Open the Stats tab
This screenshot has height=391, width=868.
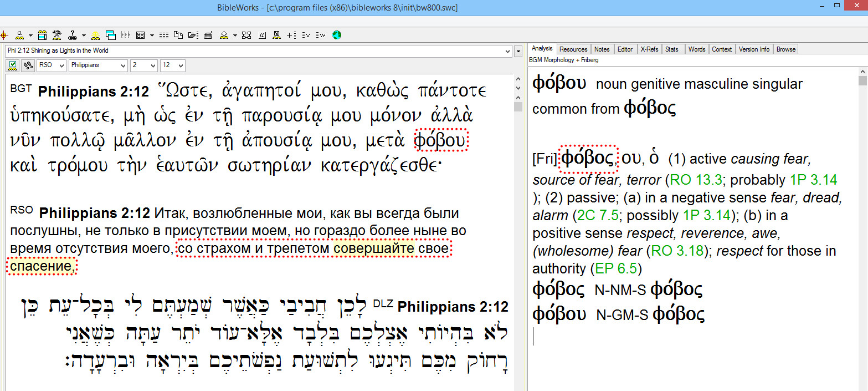[672, 49]
